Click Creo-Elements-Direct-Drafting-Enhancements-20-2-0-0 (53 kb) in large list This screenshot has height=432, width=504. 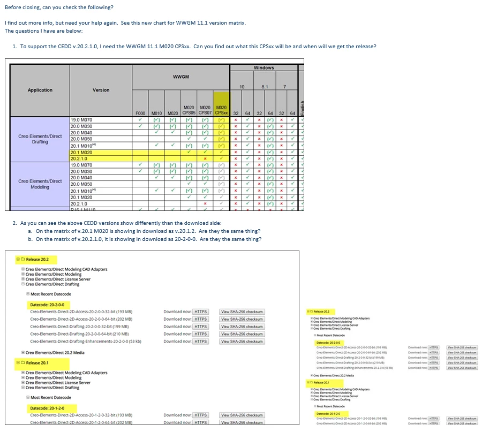pos(86,342)
